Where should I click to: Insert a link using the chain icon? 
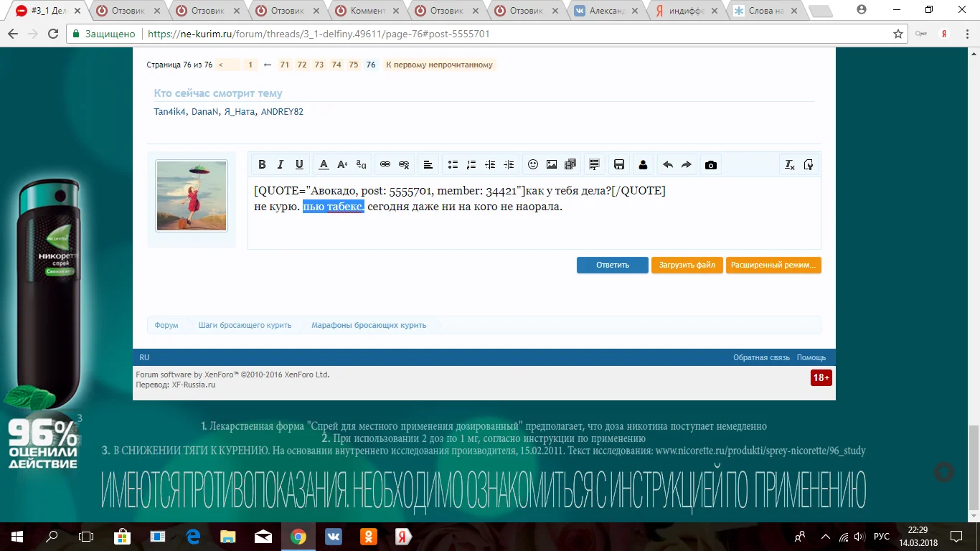385,164
